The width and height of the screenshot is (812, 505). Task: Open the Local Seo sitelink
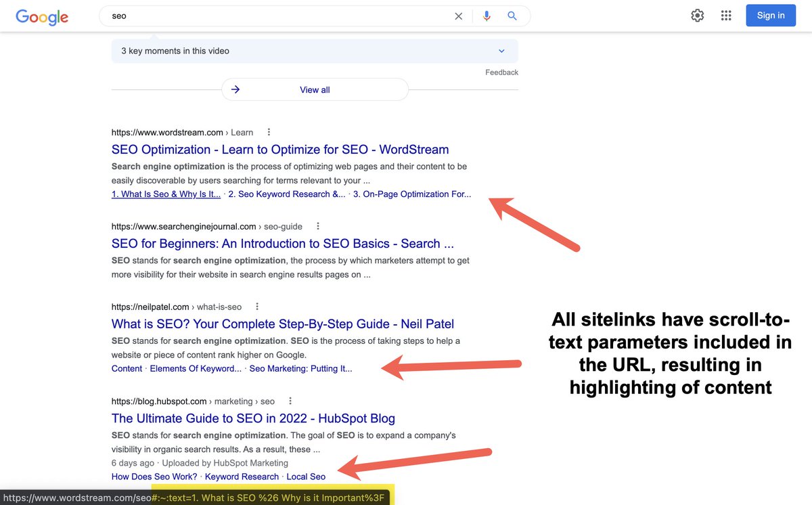click(306, 477)
